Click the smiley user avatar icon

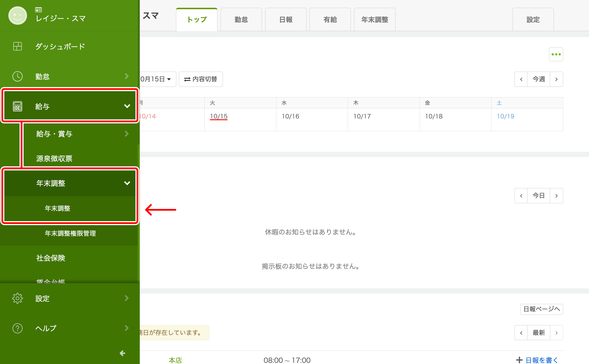[18, 15]
